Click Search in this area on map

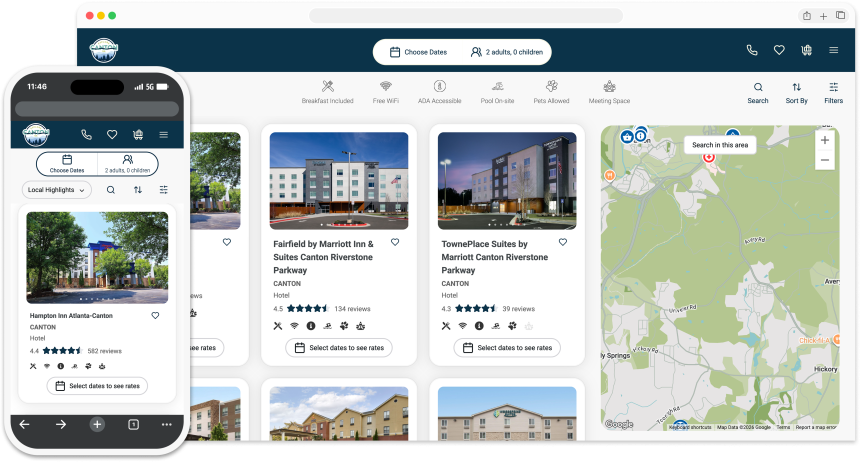point(720,145)
